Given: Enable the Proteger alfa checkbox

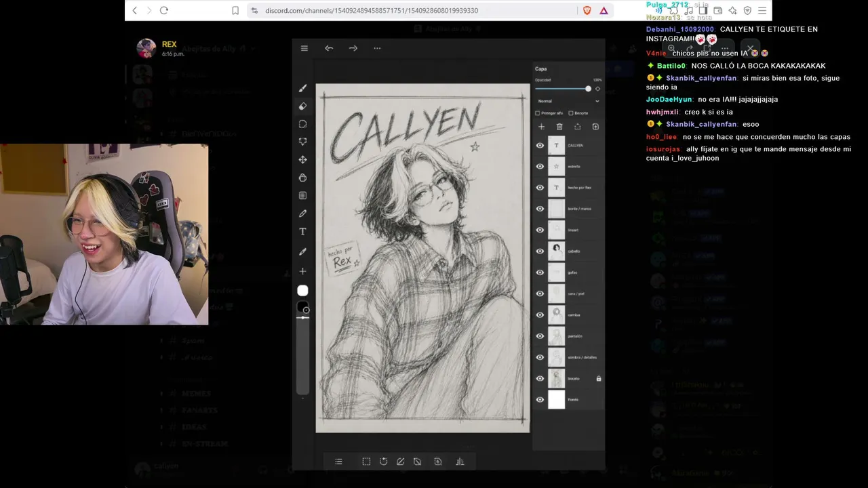Looking at the screenshot, I should (538, 113).
